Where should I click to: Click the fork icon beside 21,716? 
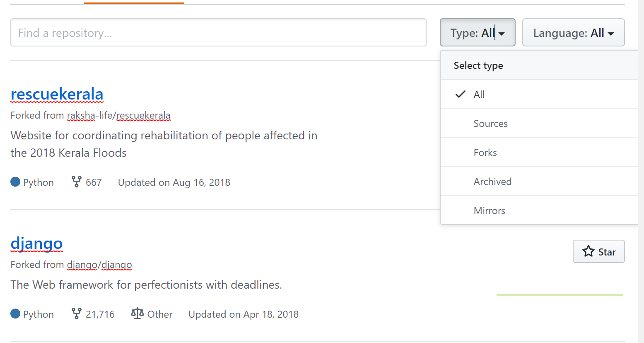(x=77, y=314)
